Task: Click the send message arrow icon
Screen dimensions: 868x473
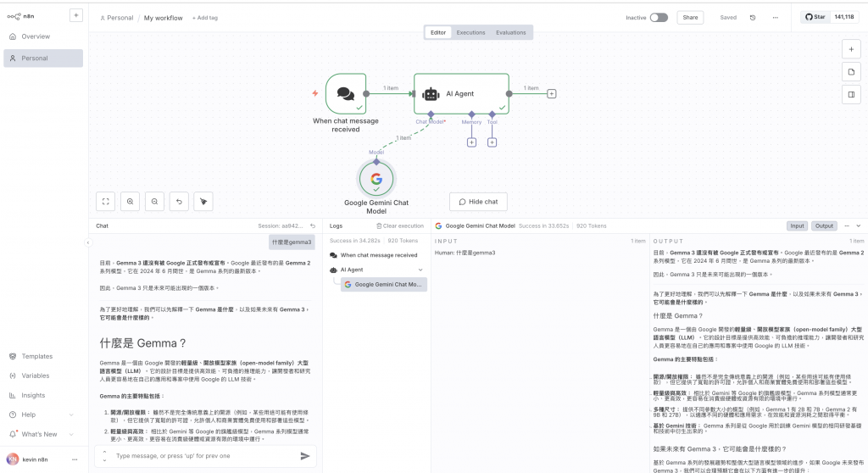Action: (304, 456)
